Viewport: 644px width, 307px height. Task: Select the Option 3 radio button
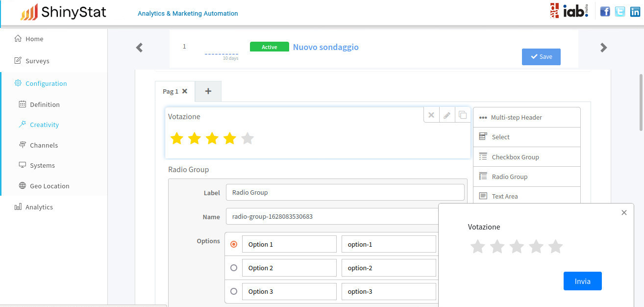tap(234, 291)
